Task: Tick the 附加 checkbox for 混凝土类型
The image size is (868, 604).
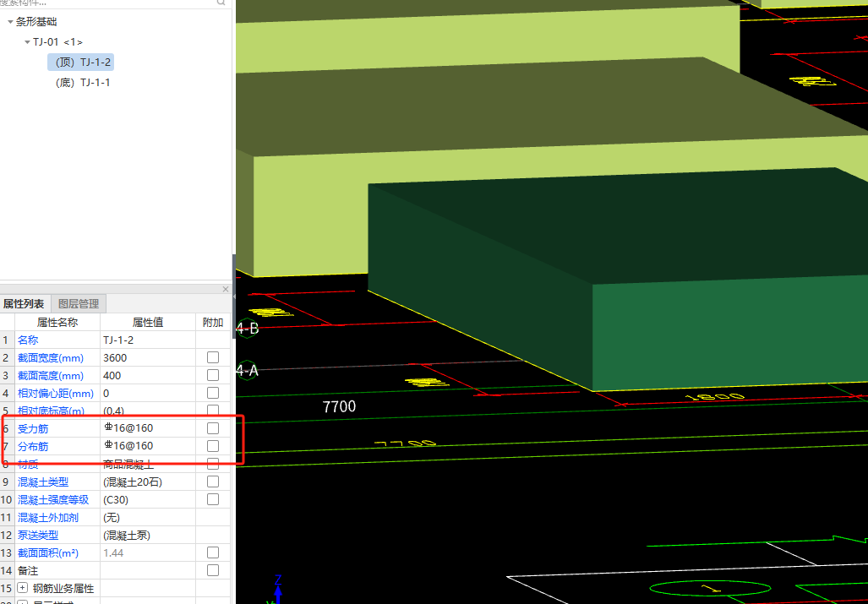Action: pos(213,482)
